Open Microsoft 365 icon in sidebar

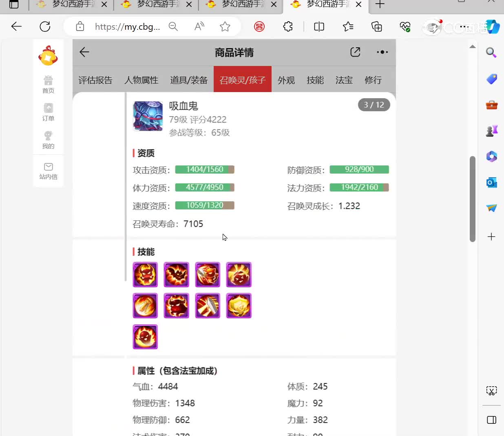pos(491,156)
